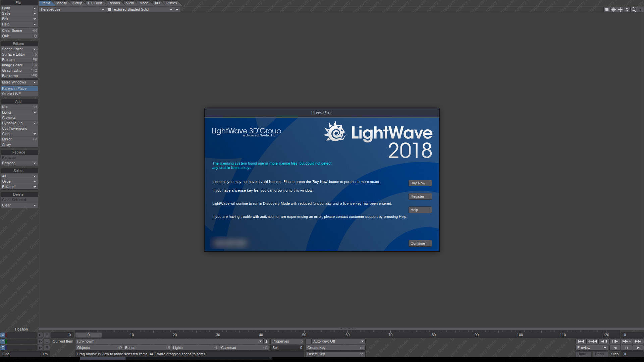This screenshot has width=644, height=362.
Task: Open the Model tab
Action: 145,3
